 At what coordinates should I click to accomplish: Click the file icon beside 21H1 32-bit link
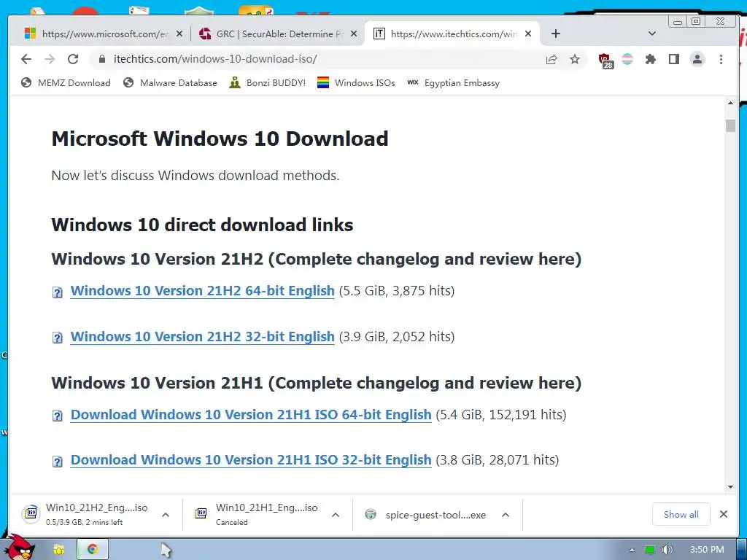coord(57,462)
